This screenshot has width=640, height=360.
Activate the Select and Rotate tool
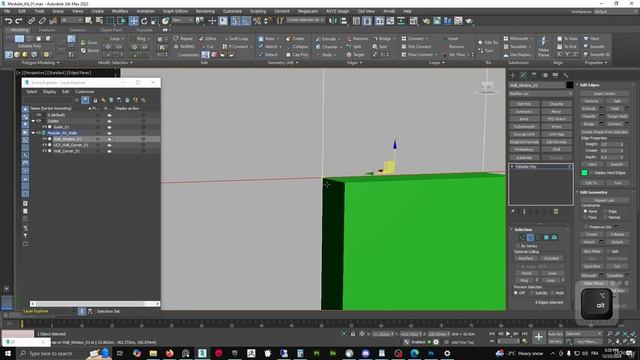click(x=144, y=21)
